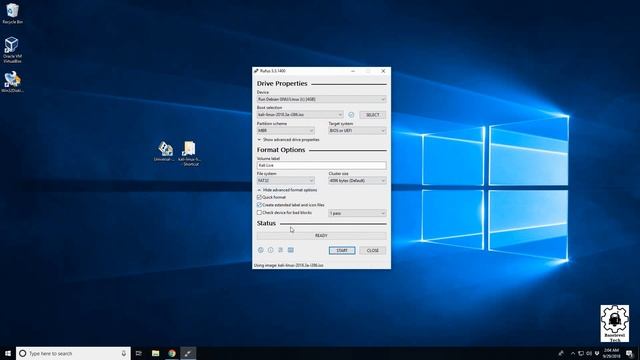
Task: Open the Rufus About info icon
Action: point(271,250)
